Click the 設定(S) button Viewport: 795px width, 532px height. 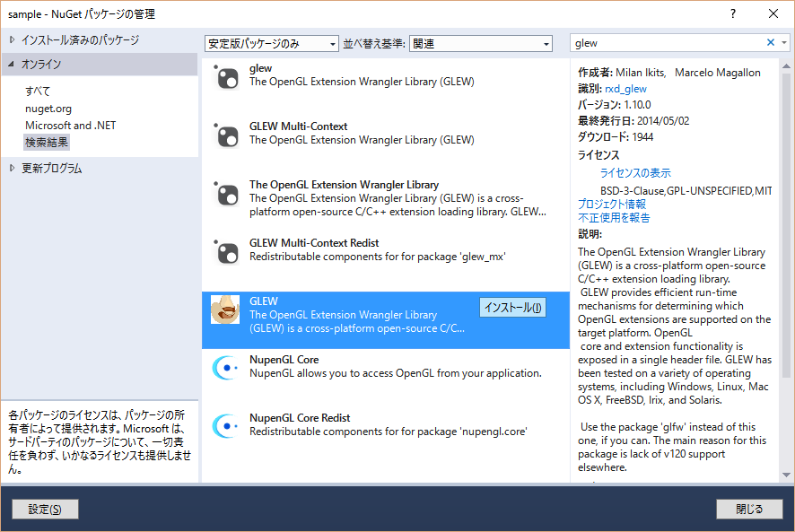pyautogui.click(x=45, y=510)
